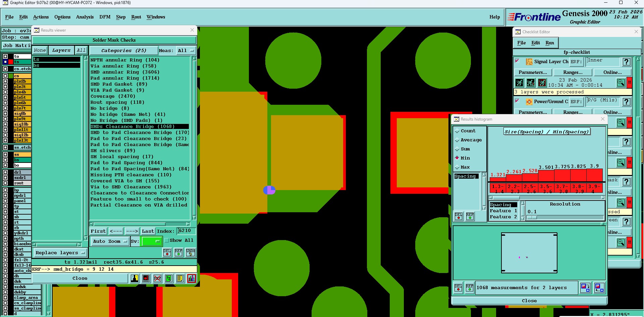
Task: Open the Replace layers dropdown
Action: point(60,253)
